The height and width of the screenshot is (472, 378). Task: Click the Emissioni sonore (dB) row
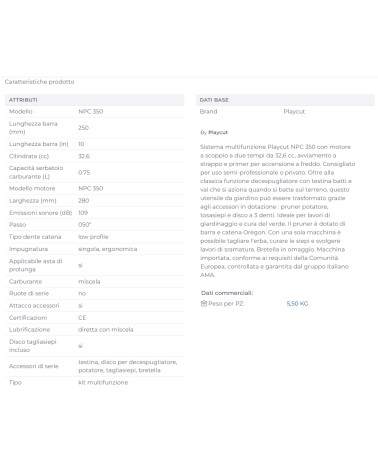click(x=94, y=213)
